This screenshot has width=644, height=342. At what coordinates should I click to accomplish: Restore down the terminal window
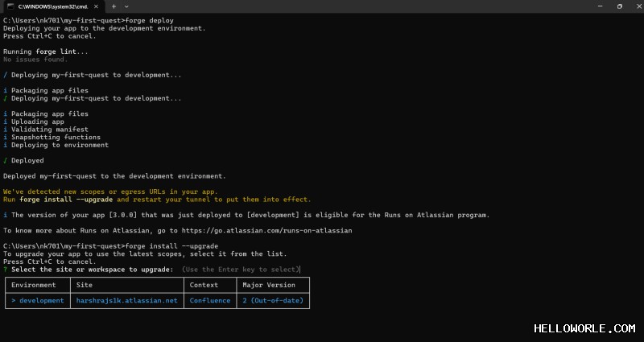coord(619,6)
